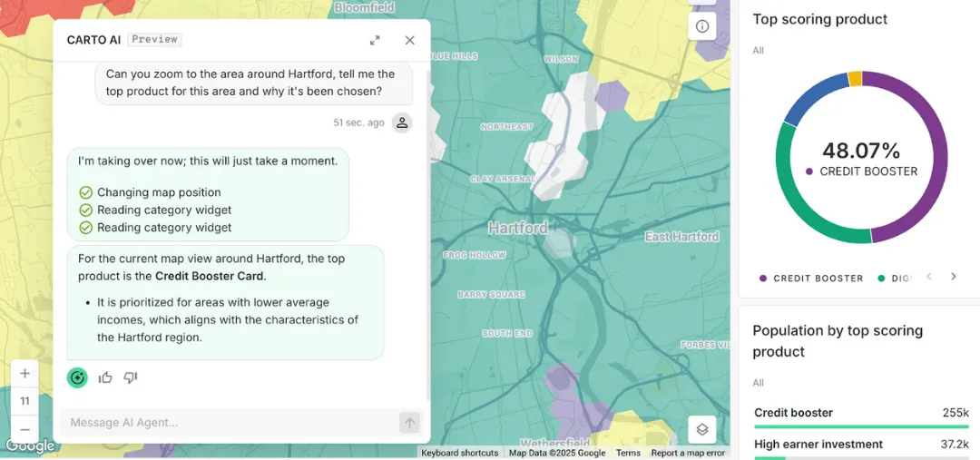
Task: Zoom in the map with plus button
Action: [x=24, y=374]
